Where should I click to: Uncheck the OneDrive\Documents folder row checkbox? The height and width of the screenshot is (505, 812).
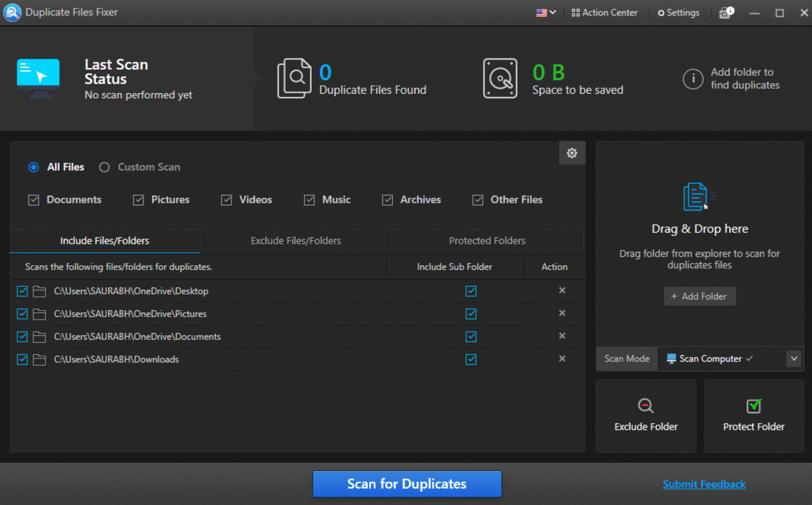click(22, 336)
